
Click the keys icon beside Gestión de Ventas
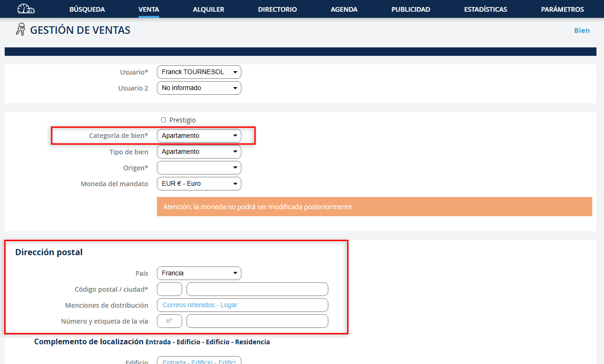click(x=20, y=30)
